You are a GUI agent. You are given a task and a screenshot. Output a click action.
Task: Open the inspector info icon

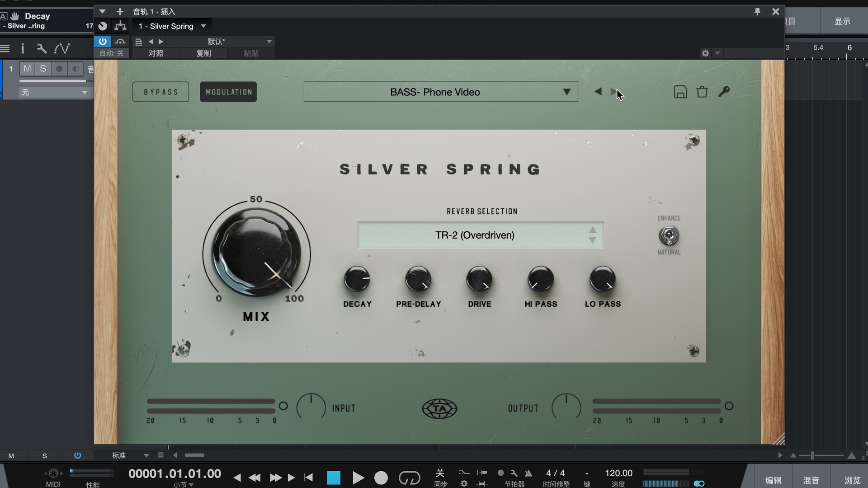23,48
